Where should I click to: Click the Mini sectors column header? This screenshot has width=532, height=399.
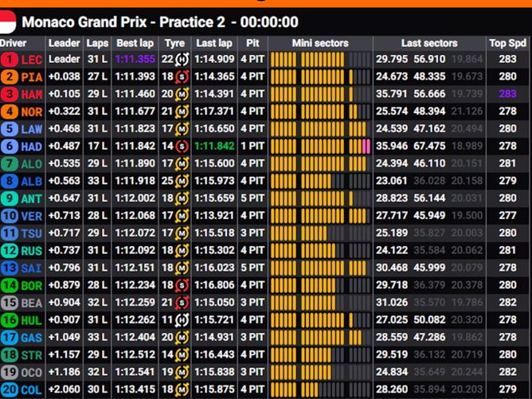coord(319,43)
